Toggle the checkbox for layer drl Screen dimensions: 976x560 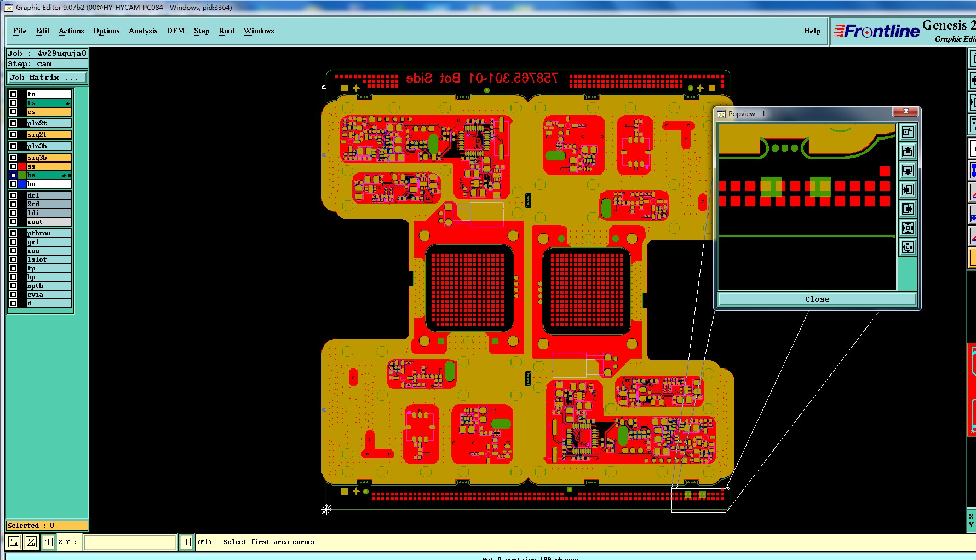tap(13, 195)
